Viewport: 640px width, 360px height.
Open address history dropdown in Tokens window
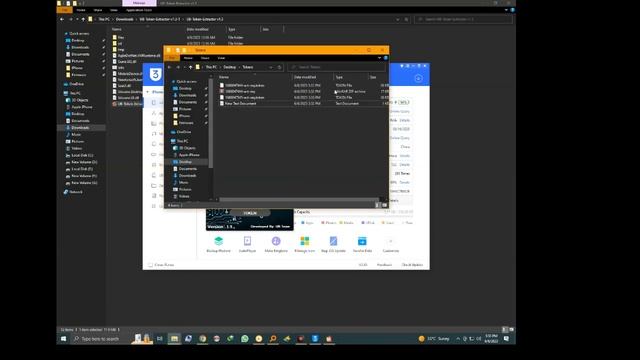pyautogui.click(x=271, y=67)
